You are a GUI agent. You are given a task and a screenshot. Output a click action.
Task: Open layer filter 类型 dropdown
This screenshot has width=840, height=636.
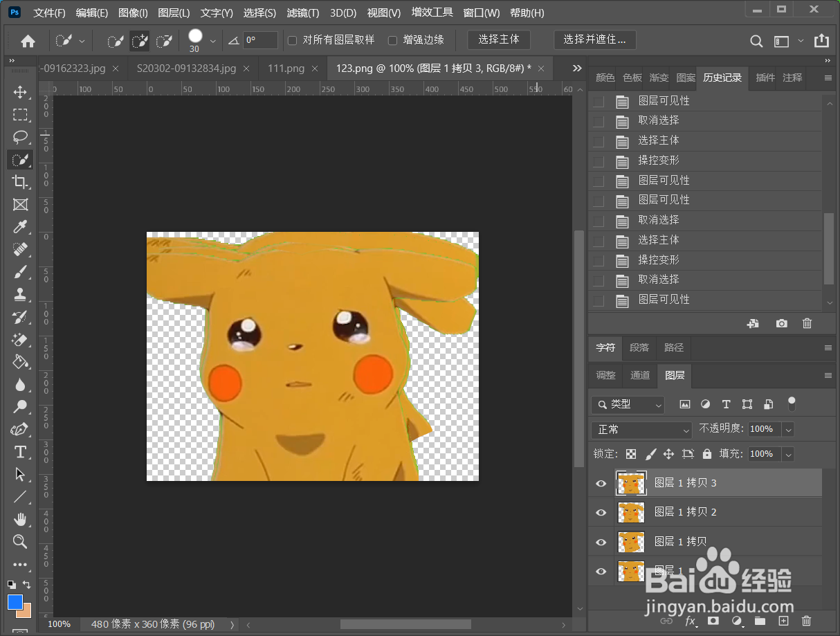coord(628,404)
